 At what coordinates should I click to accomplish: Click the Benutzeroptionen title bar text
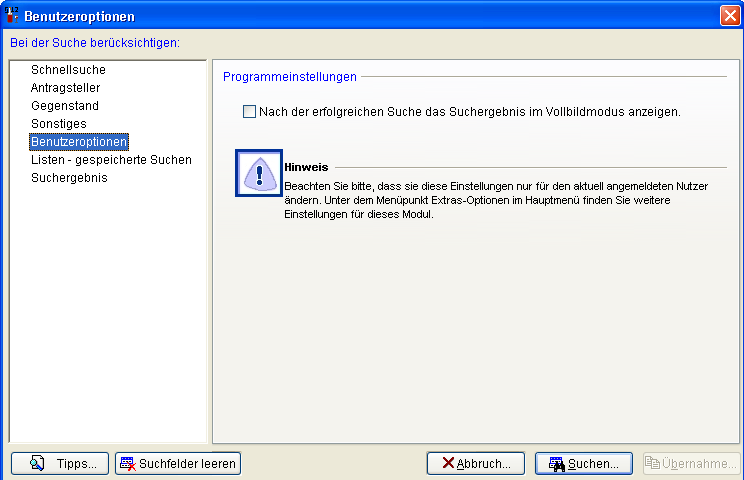pos(79,16)
